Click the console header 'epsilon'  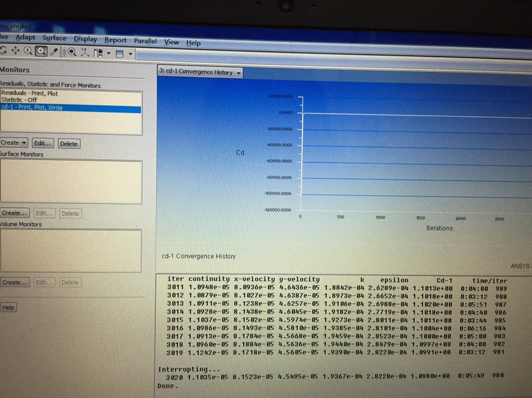click(x=395, y=280)
